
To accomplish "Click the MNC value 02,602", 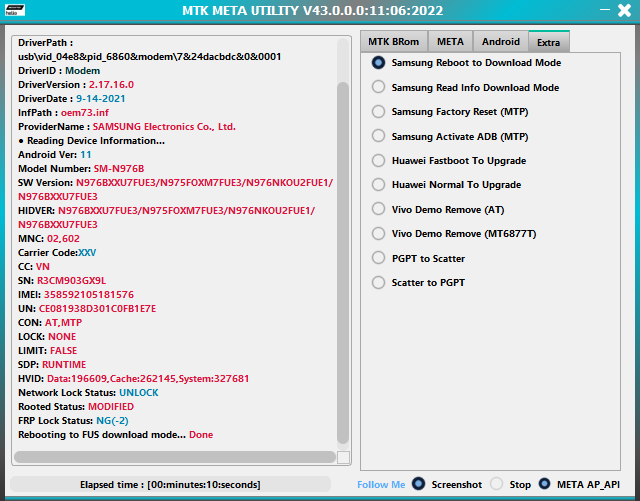I will [x=63, y=238].
